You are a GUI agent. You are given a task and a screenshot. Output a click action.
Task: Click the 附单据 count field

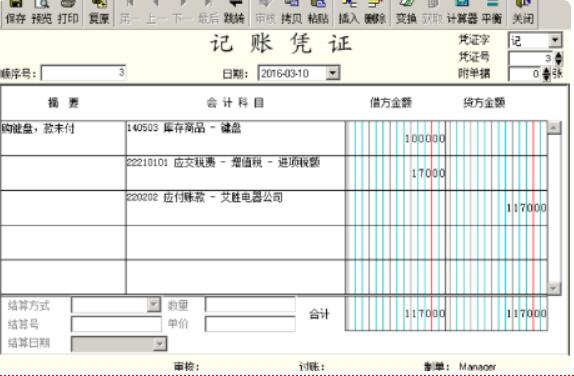pos(525,74)
